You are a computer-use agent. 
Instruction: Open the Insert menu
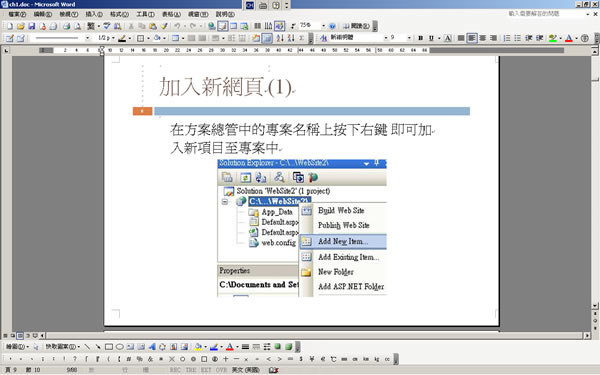pyautogui.click(x=94, y=14)
